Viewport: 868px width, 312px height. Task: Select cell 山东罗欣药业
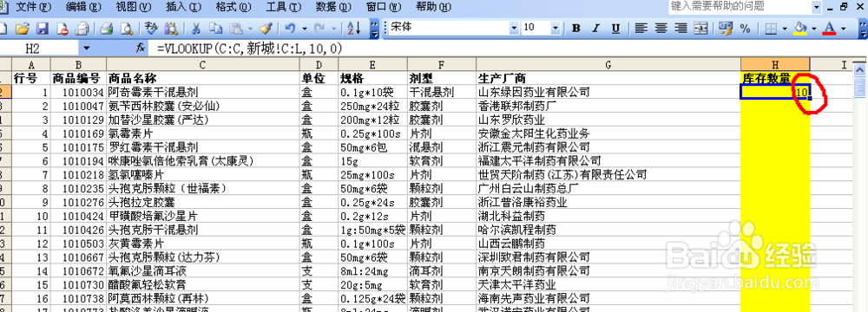pos(608,120)
